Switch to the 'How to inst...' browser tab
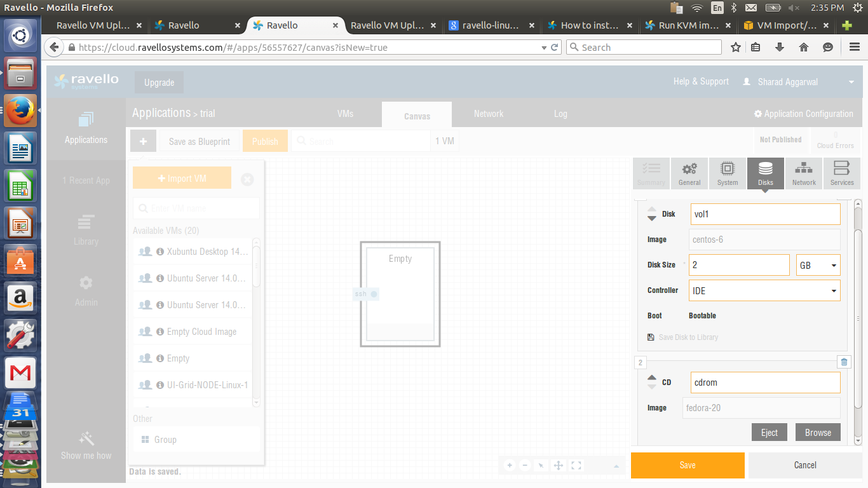The image size is (868, 488). [x=589, y=25]
